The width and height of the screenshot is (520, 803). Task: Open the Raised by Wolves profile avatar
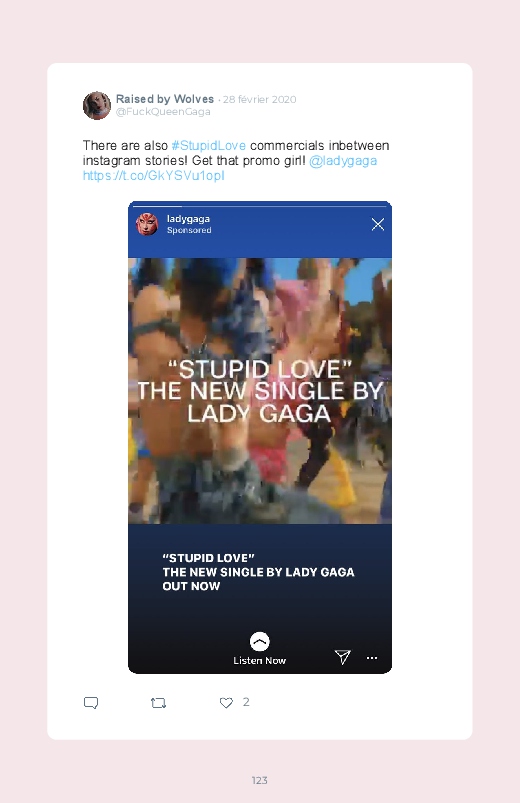97,105
